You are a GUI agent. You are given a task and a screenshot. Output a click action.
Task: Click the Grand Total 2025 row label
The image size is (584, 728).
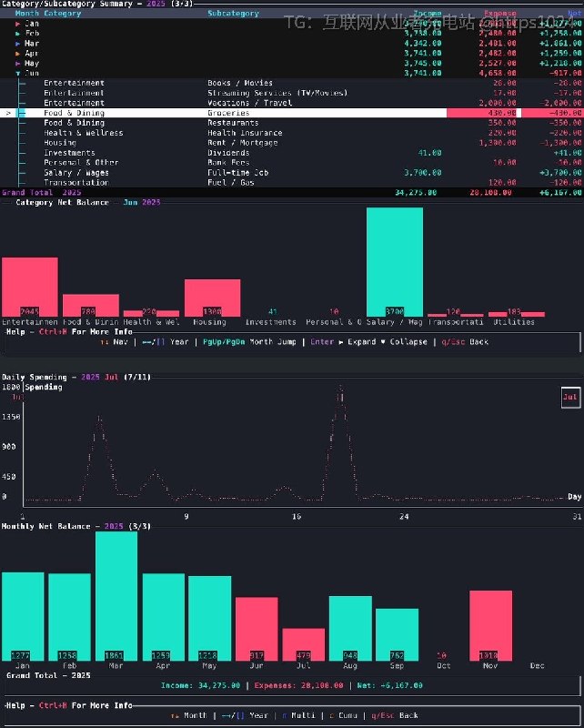point(41,193)
